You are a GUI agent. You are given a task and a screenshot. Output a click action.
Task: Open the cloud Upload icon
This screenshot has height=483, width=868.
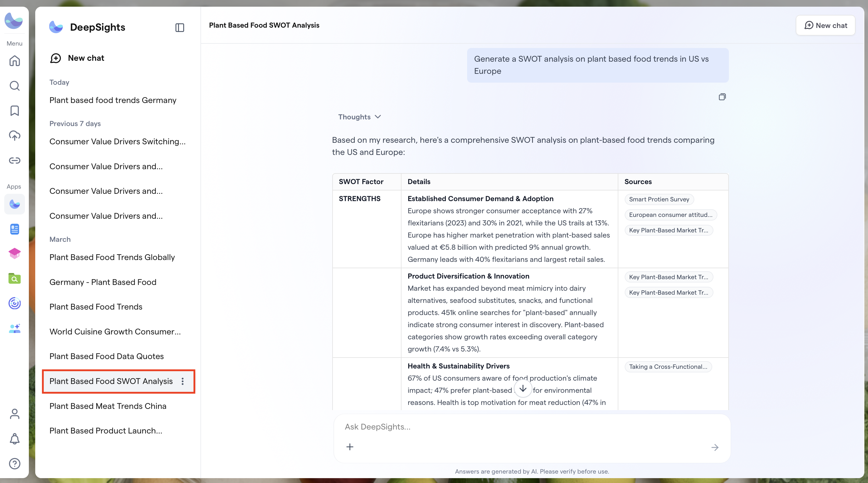[15, 135]
